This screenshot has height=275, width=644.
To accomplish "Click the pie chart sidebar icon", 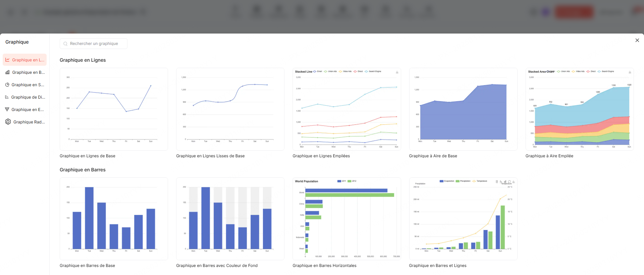I will tap(7, 85).
